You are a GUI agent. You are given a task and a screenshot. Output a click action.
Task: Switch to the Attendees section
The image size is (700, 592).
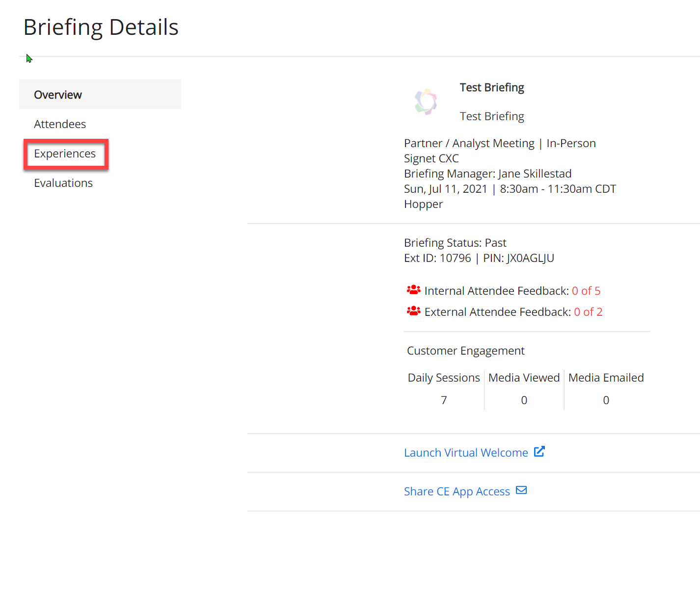(60, 124)
